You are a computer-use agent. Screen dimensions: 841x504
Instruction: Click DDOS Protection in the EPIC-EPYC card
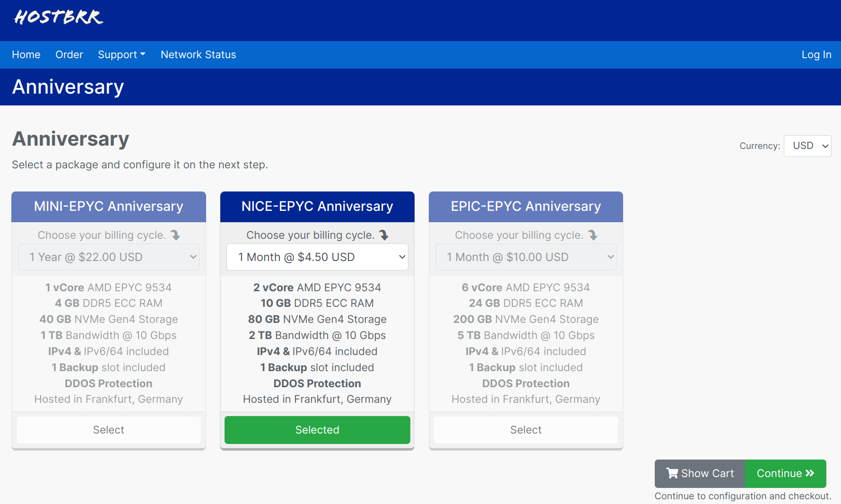526,383
